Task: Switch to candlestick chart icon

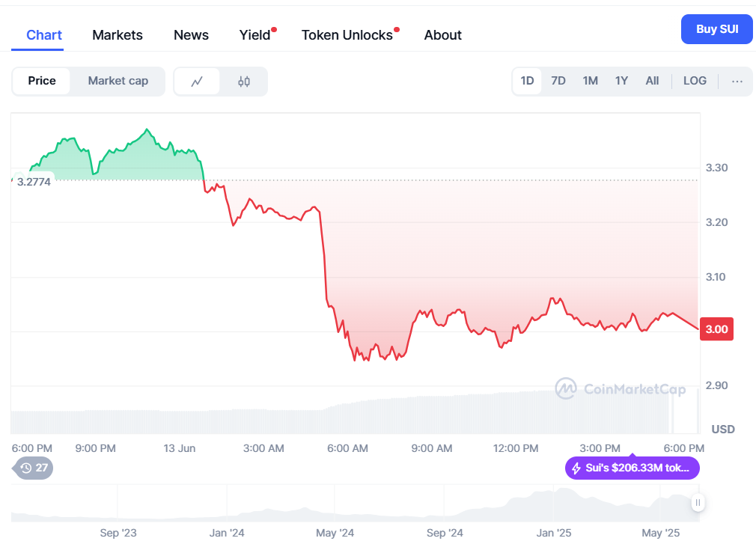Action: pyautogui.click(x=244, y=82)
